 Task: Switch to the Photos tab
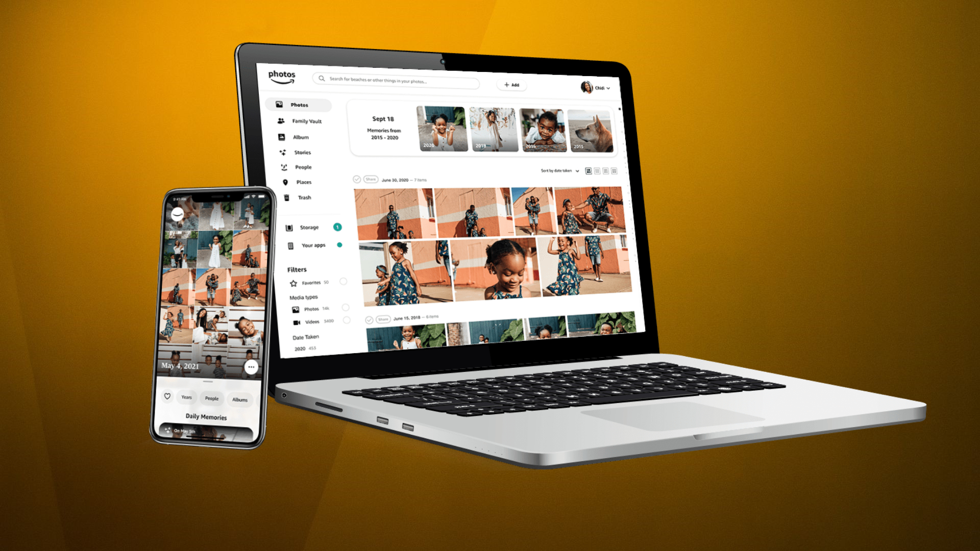coord(298,104)
